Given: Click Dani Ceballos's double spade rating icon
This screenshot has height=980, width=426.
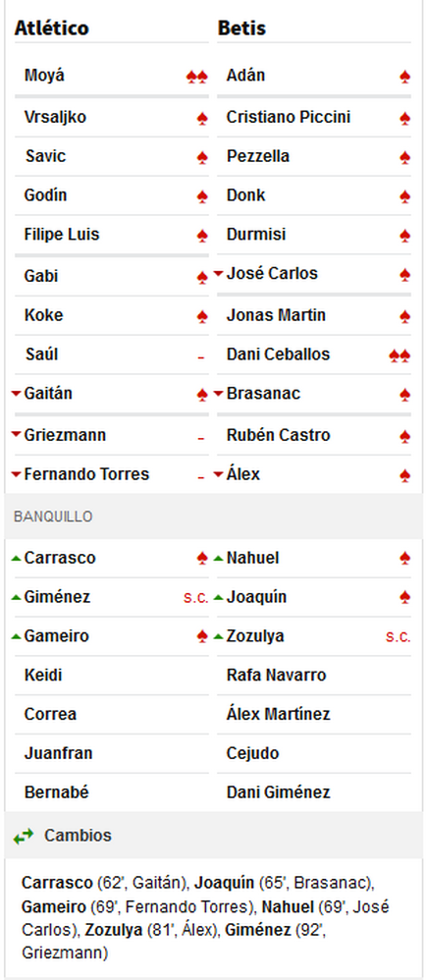Looking at the screenshot, I should pyautogui.click(x=399, y=356).
